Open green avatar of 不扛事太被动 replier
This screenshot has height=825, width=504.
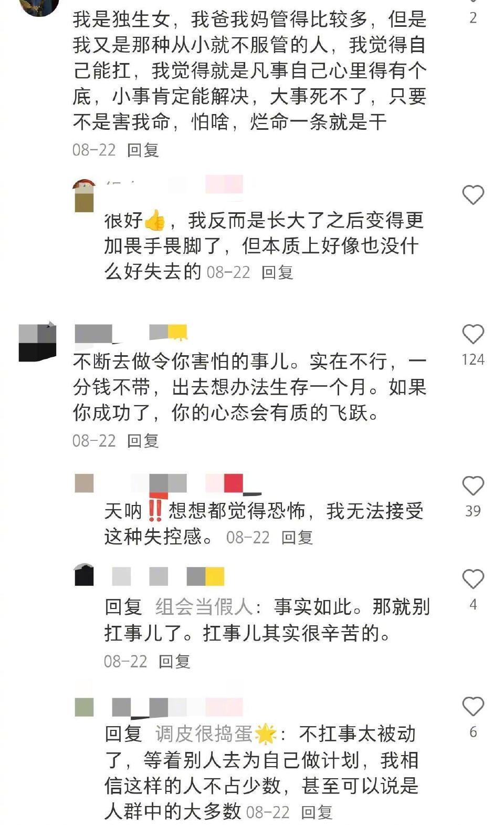point(84,707)
